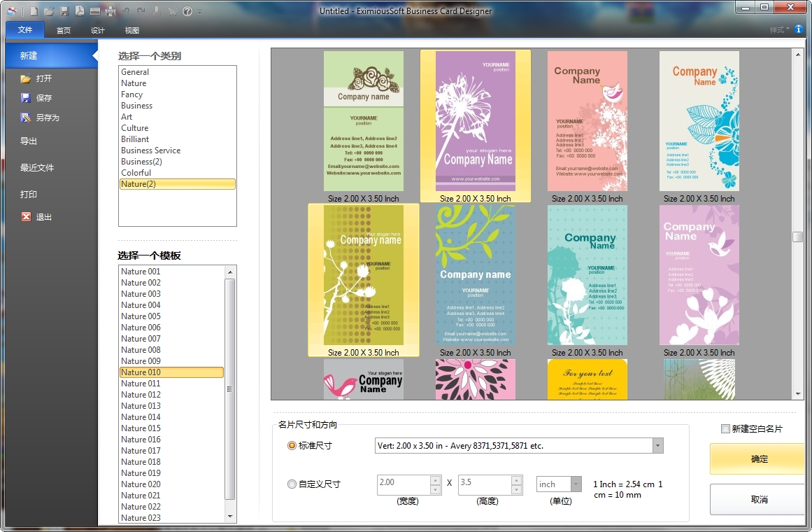Enable the 新建空白名片 checkbox
The image size is (812, 532).
[725, 428]
